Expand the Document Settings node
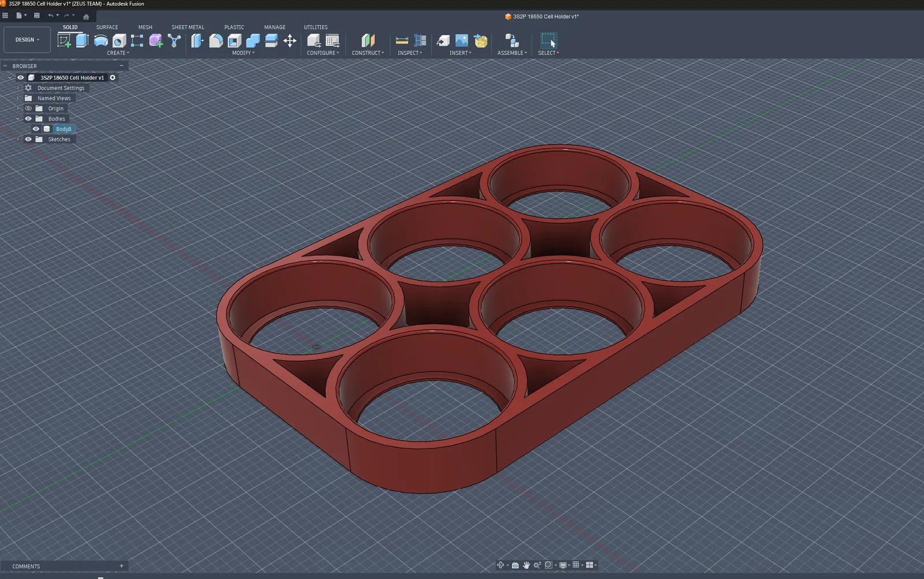The image size is (924, 579). pyautogui.click(x=18, y=88)
